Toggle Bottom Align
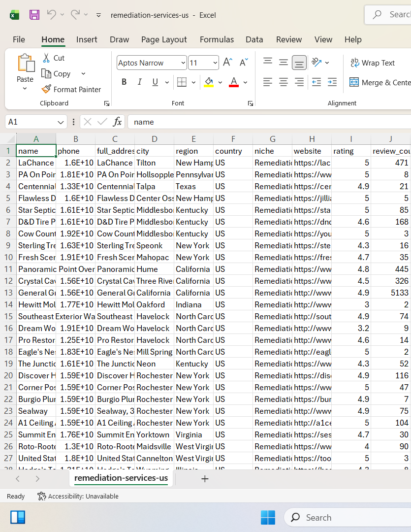411x532 pixels. [299, 63]
